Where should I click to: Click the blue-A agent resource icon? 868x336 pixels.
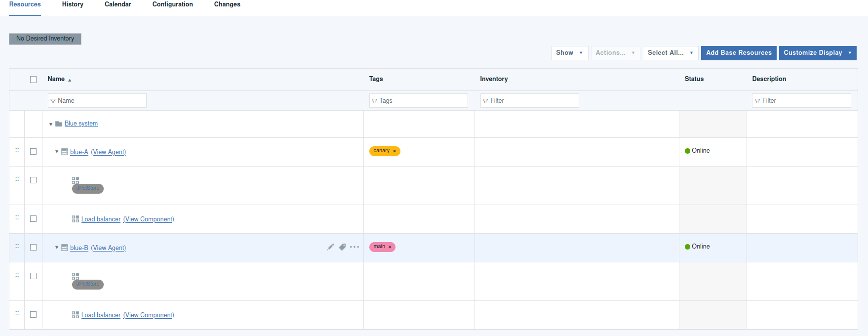(64, 152)
